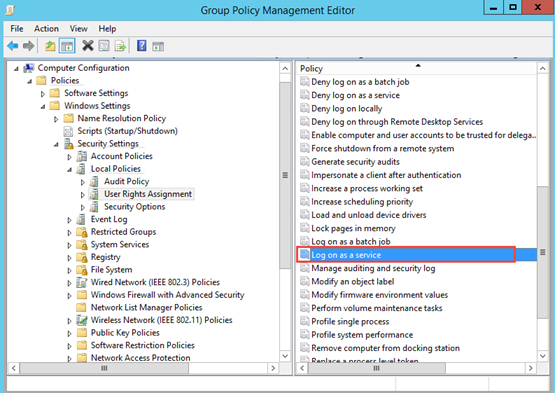Screen dimensions: 555x393
Task: Click tree pane vertical scrollbar down arrow
Action: (285, 355)
